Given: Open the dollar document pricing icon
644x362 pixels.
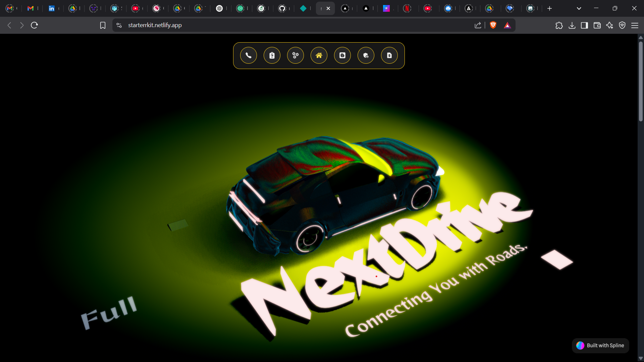Looking at the screenshot, I should (x=389, y=56).
